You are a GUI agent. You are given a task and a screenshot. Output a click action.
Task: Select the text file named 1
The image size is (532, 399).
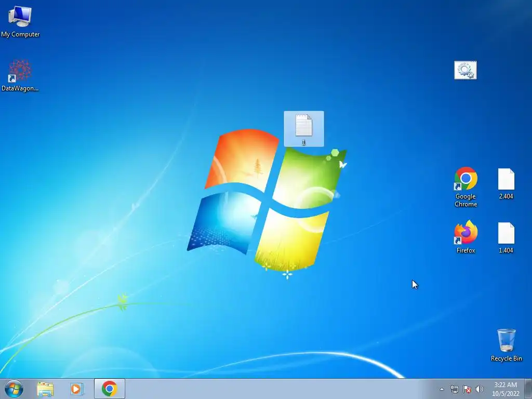tap(303, 129)
